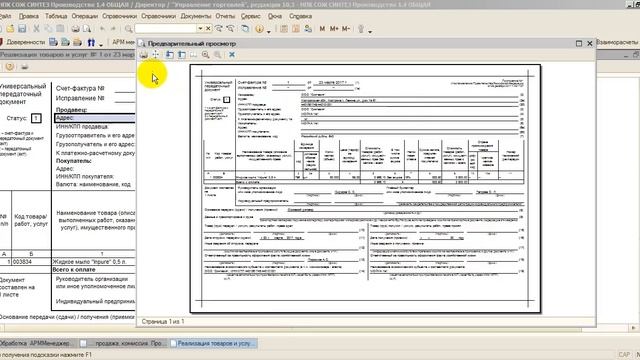
Task: Select the Адрес cell in the document
Action: (x=95, y=118)
